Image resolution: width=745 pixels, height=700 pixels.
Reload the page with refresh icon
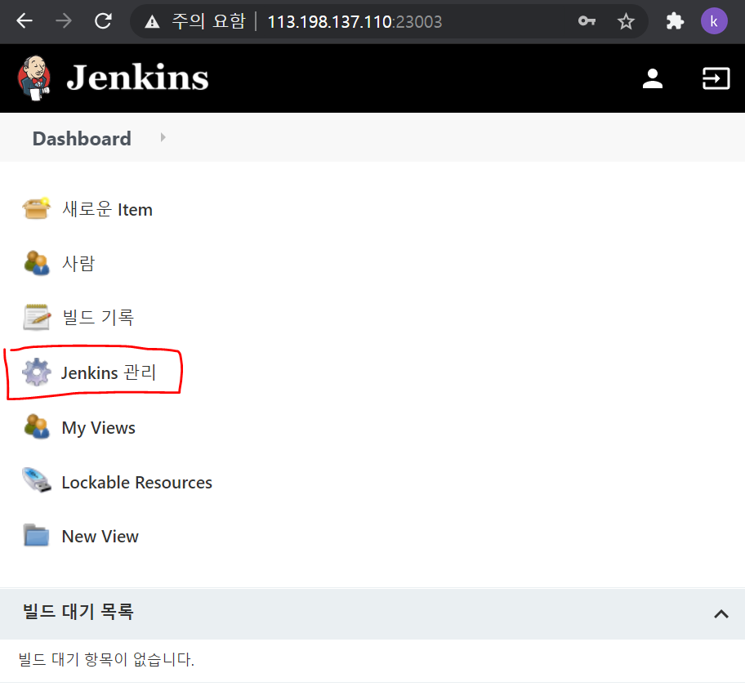coord(103,21)
